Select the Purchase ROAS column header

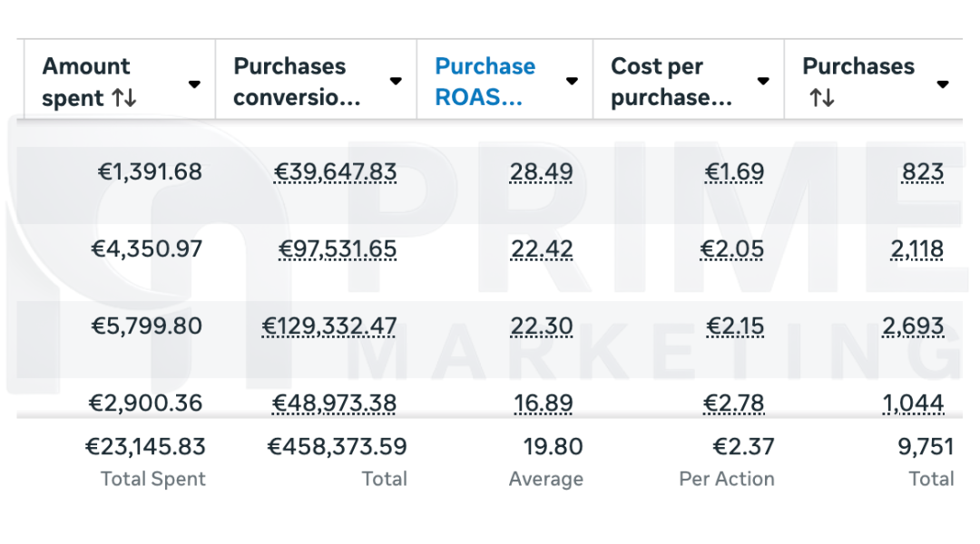point(485,82)
